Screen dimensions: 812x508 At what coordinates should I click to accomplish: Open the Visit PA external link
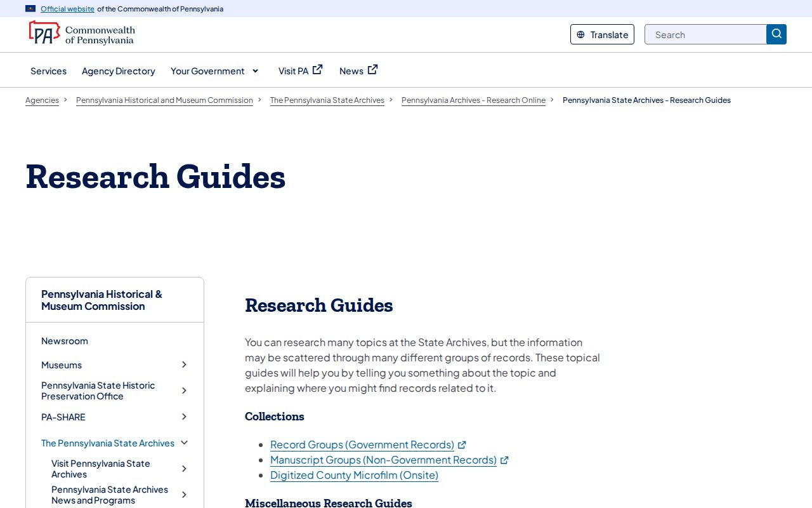300,70
